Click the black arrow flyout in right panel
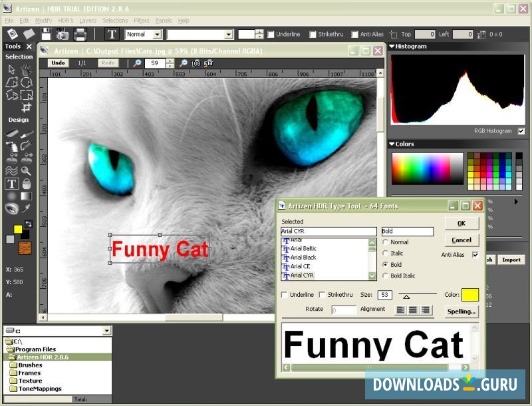 point(516,202)
